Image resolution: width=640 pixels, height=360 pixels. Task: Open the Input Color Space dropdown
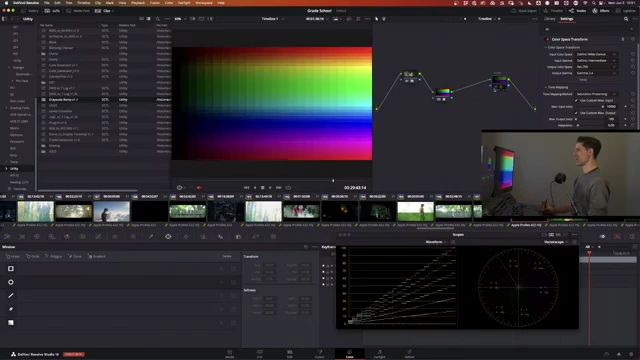pos(596,54)
